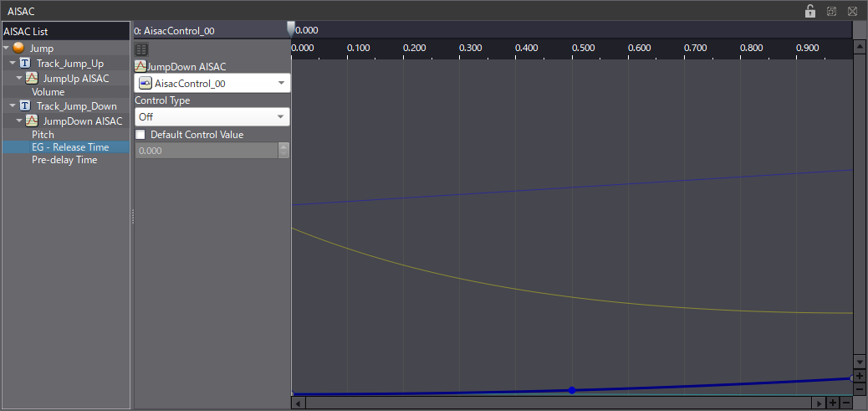The image size is (868, 411).
Task: Click the horizontal zoom out minus button
Action: (846, 402)
